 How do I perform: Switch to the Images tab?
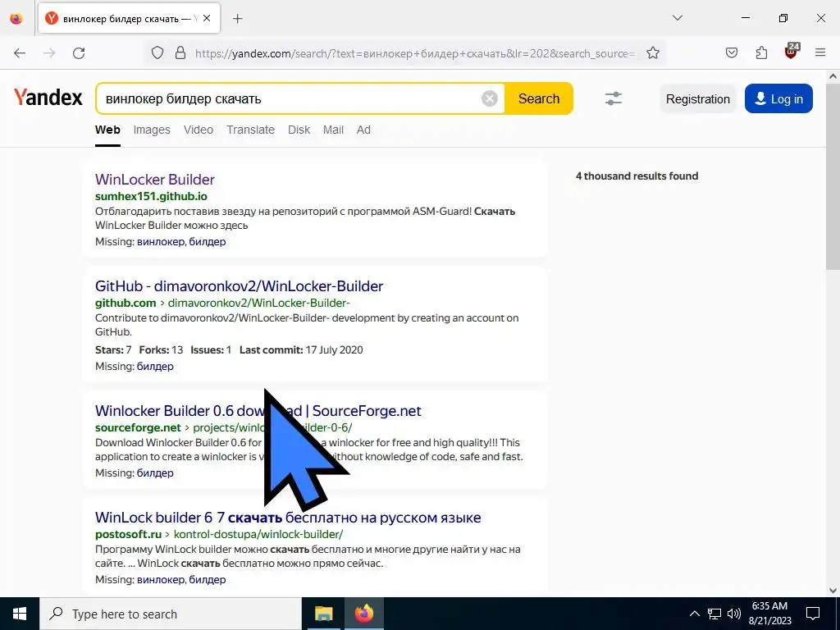[152, 130]
